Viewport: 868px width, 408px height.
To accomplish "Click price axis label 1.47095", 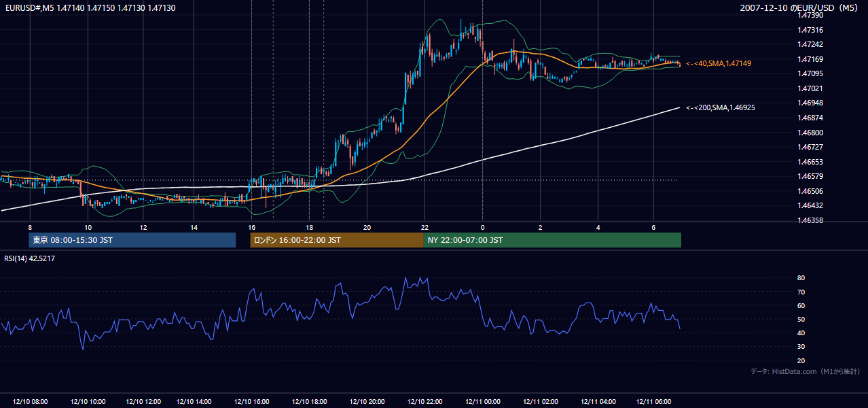I will [810, 73].
